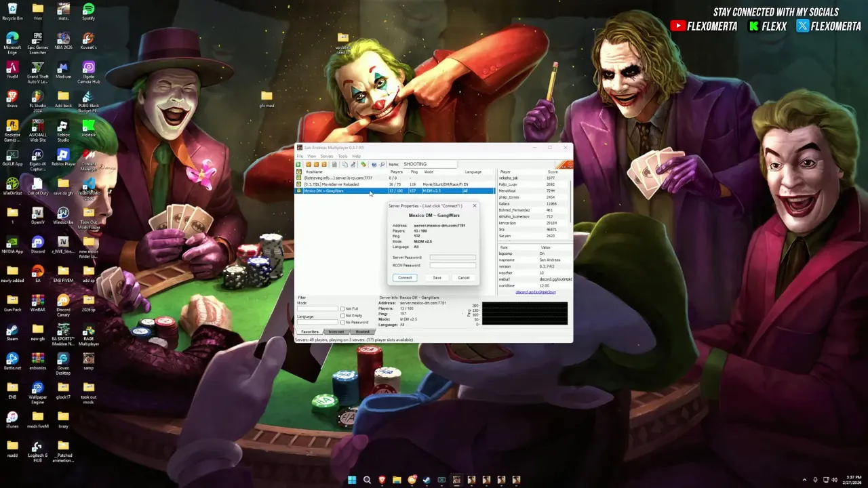Open the Logitech G HUB icon
This screenshot has height=488, width=868.
click(x=37, y=449)
